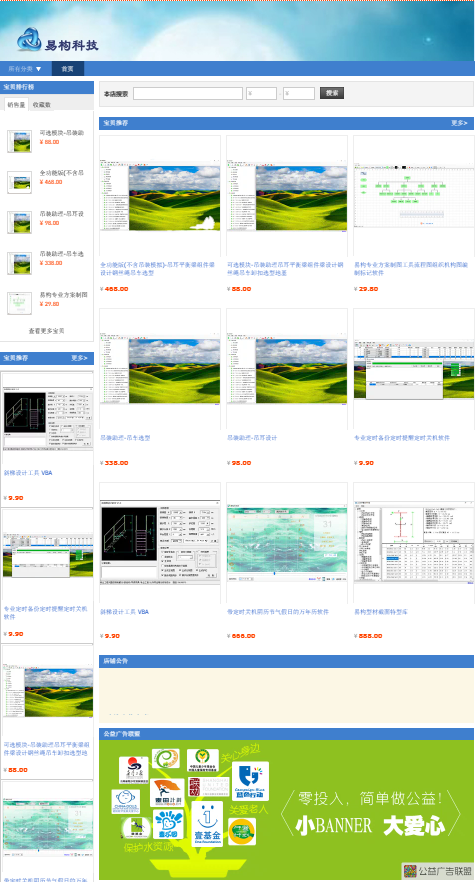
Task: Click the running-figure 计划 charity logo
Action: click(x=167, y=793)
